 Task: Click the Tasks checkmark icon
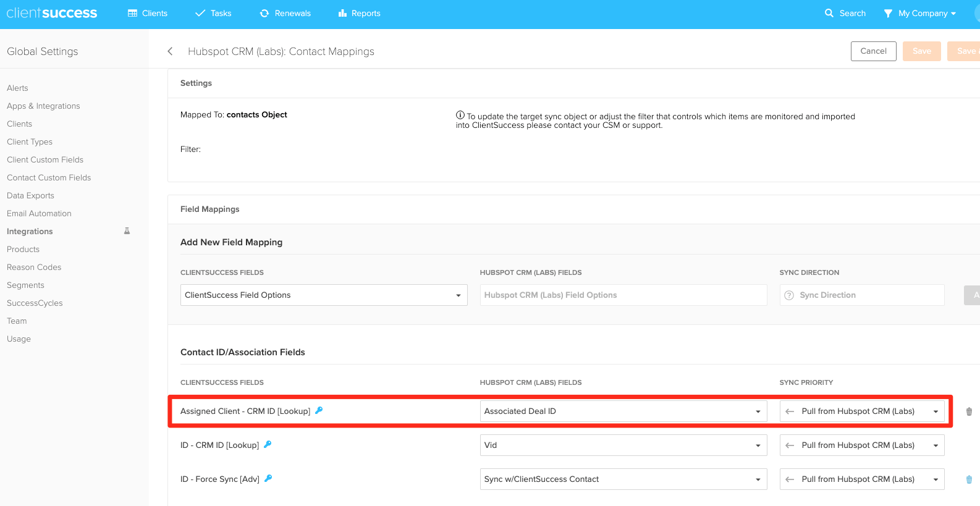click(x=200, y=13)
